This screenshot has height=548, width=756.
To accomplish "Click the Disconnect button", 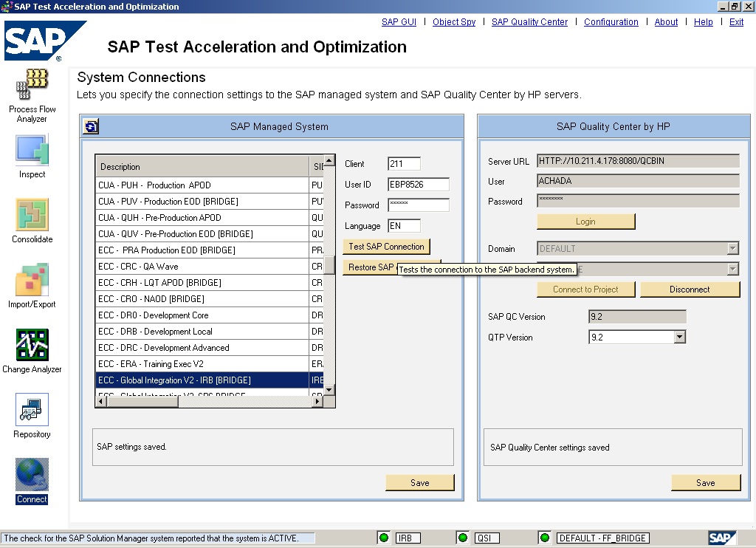I will (x=690, y=290).
